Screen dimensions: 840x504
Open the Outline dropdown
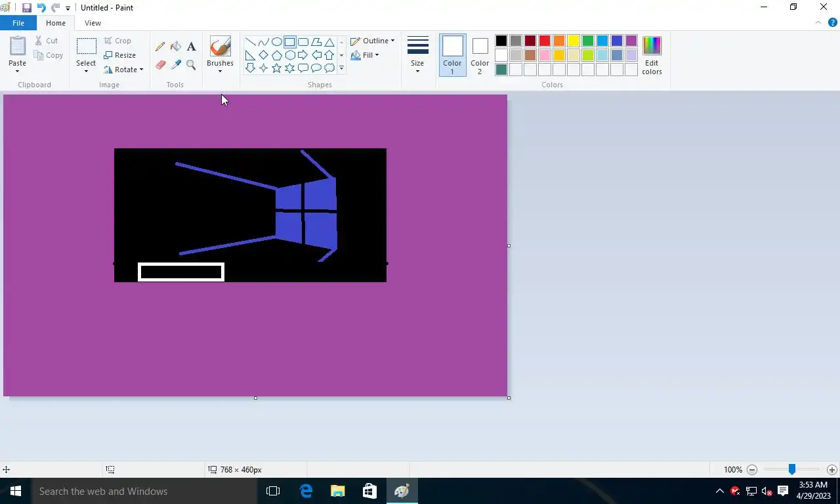[x=372, y=41]
